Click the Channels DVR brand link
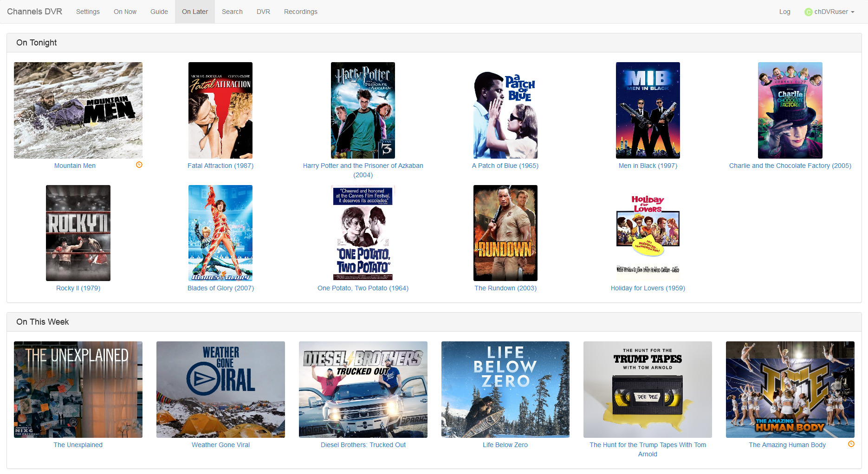 click(x=34, y=12)
